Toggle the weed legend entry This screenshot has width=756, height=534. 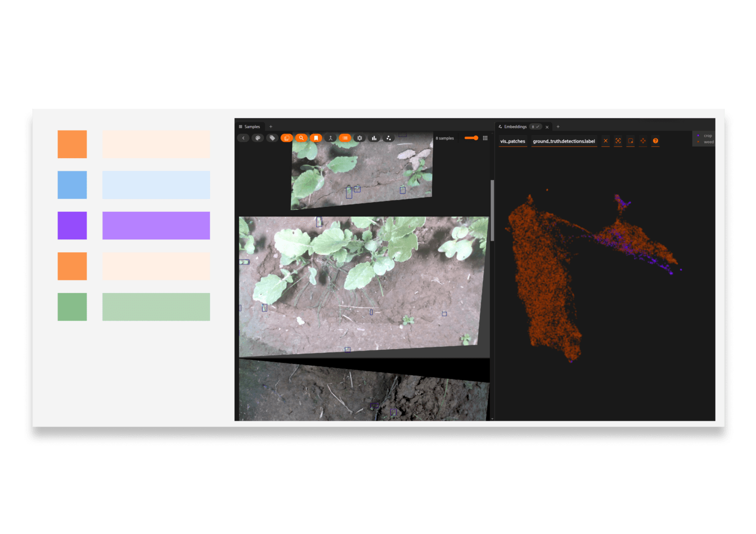pos(705,142)
